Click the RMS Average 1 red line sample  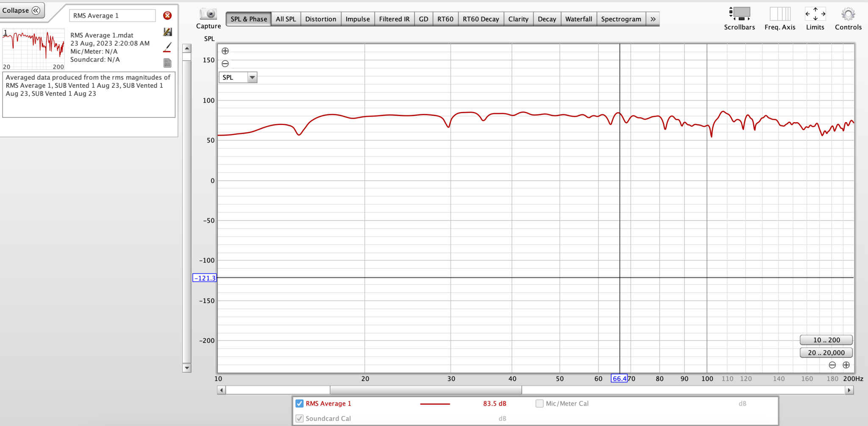click(435, 404)
